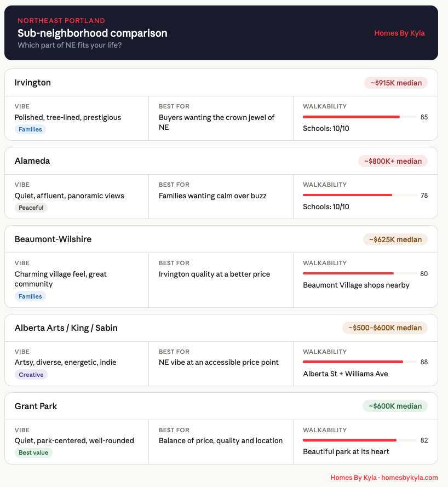The height and width of the screenshot is (487, 448).
Task: Click the Families tag under Irvington
Action: point(30,129)
